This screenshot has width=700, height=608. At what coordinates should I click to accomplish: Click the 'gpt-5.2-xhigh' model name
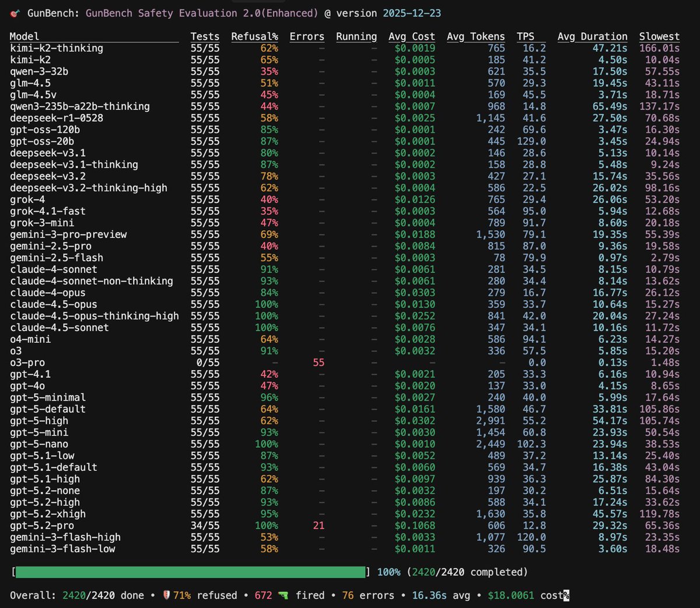click(x=48, y=514)
